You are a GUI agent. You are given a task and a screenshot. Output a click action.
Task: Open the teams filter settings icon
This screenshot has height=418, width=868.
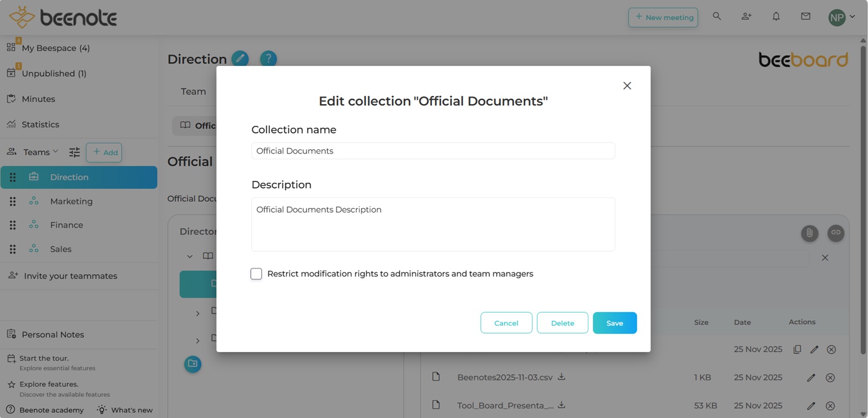[74, 152]
